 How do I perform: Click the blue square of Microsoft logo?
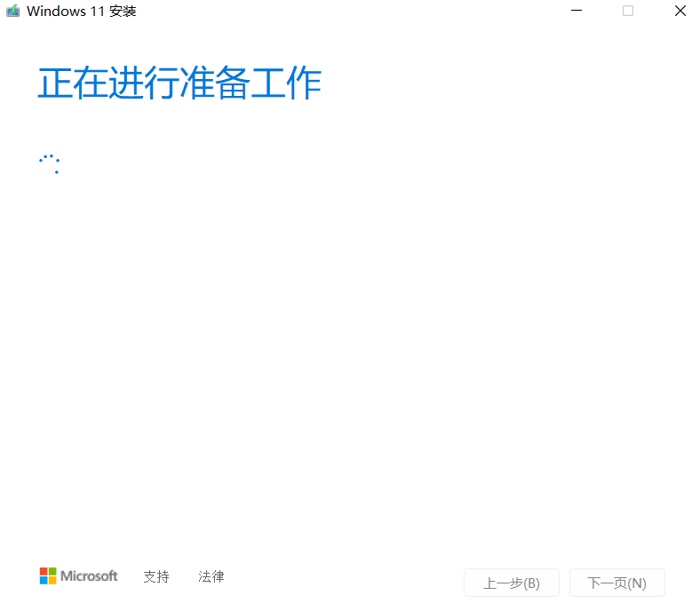click(x=44, y=580)
